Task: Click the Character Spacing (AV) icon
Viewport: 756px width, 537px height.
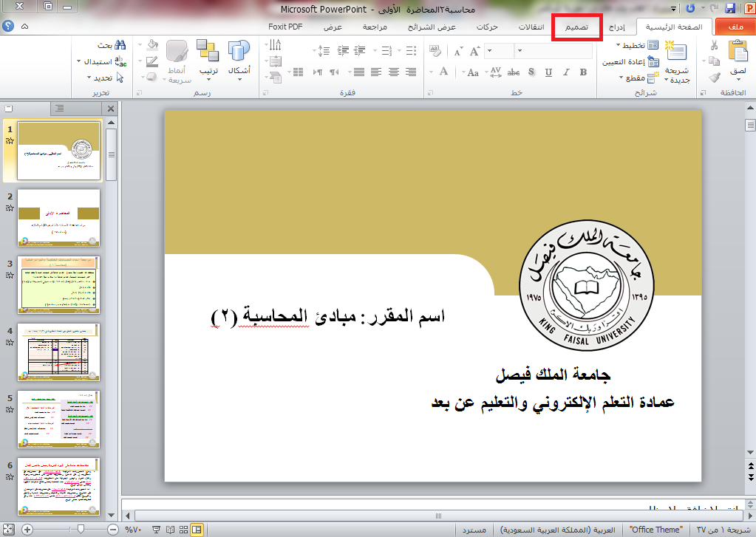Action: coord(495,72)
